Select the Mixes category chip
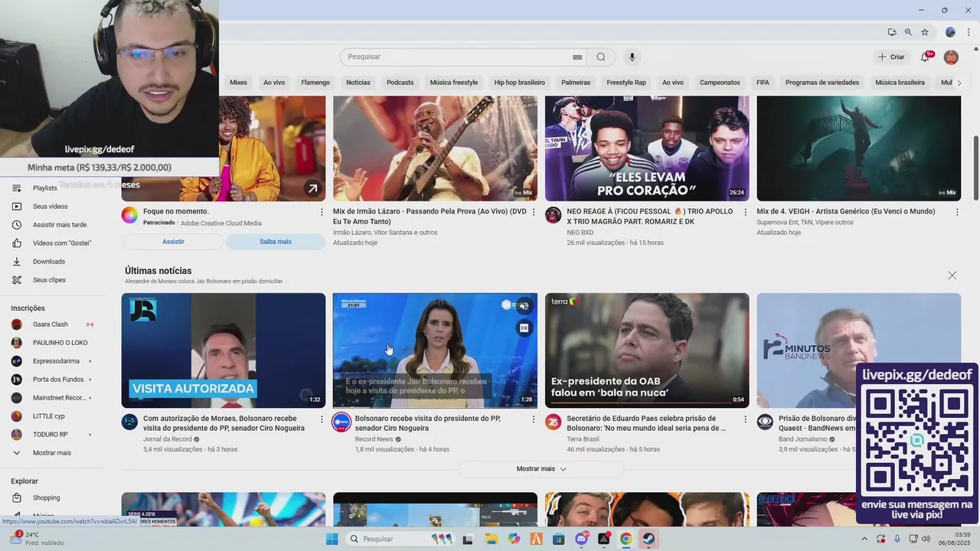This screenshot has height=551, width=980. (238, 83)
